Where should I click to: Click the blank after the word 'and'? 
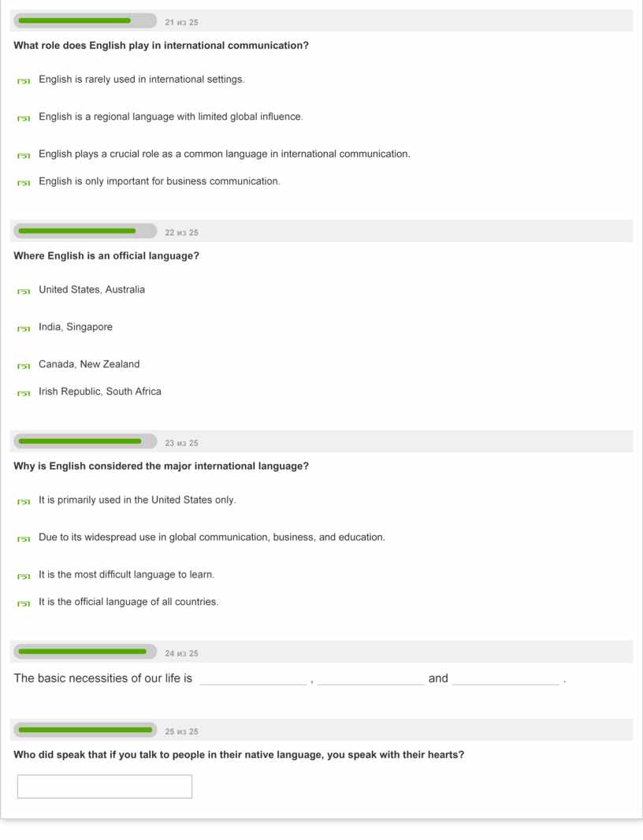[x=506, y=678]
